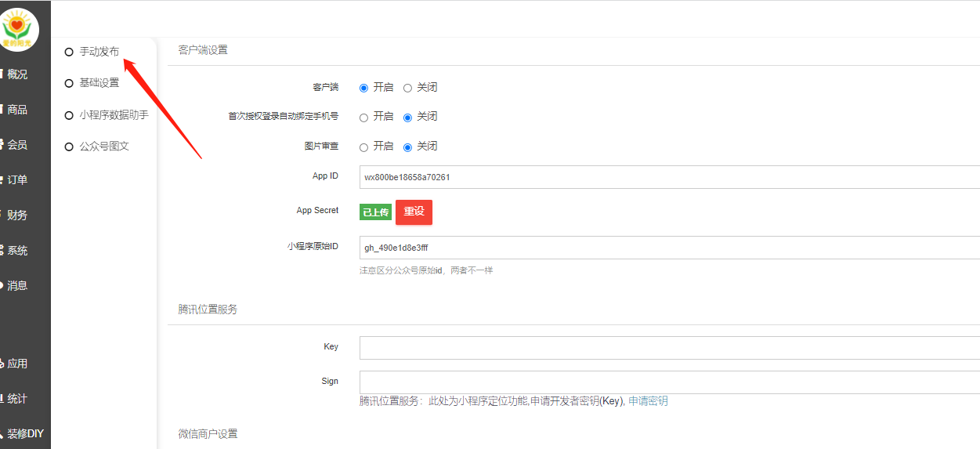Go to 公众号图文 submenu item
This screenshot has height=449, width=980.
point(103,147)
